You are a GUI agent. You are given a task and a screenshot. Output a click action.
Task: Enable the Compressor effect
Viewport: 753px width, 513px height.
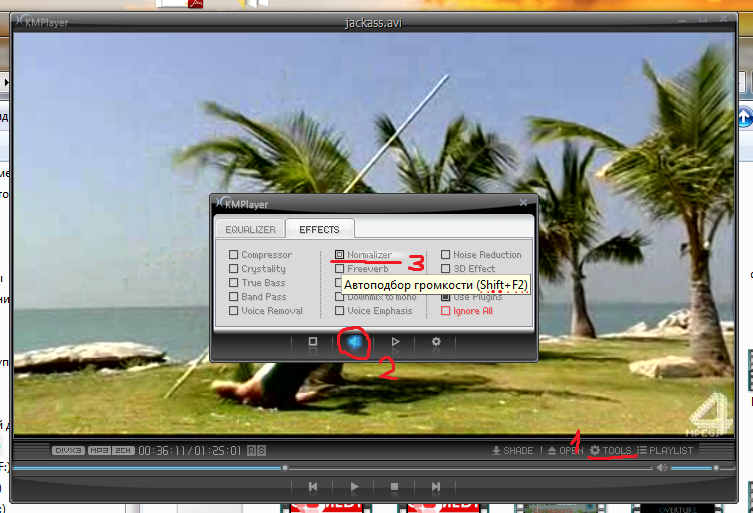click(234, 255)
